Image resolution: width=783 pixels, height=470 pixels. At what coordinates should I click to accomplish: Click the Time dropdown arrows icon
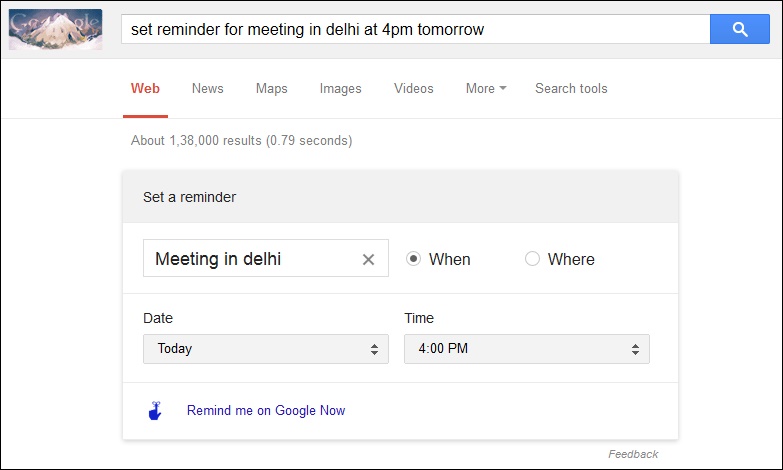click(x=635, y=349)
